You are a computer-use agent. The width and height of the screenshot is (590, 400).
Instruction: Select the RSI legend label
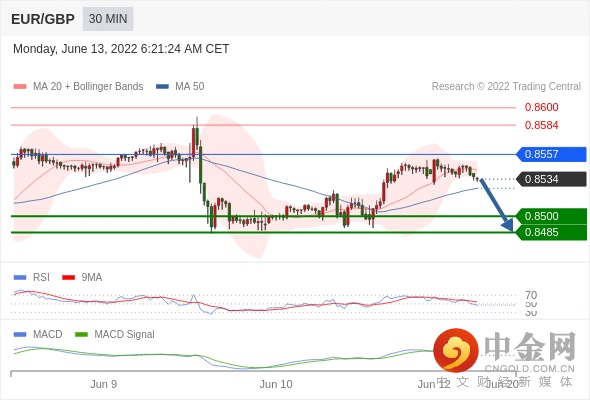[41, 278]
